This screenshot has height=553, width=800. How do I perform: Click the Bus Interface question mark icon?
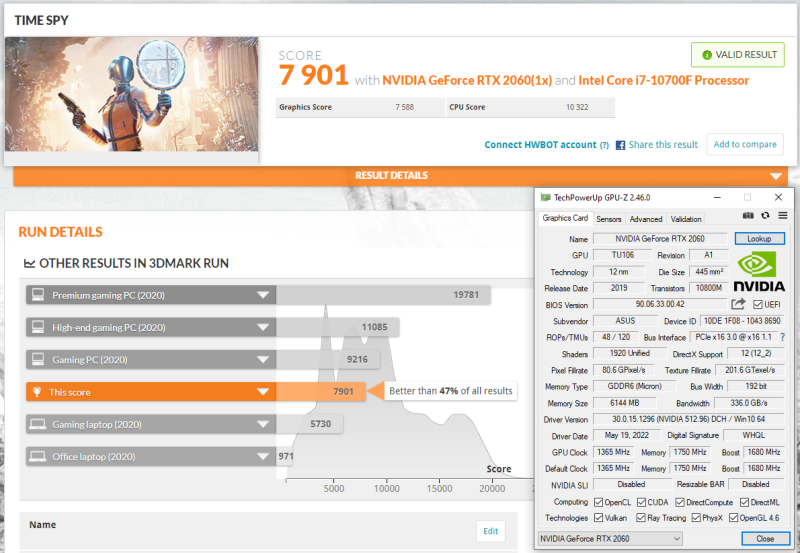782,337
